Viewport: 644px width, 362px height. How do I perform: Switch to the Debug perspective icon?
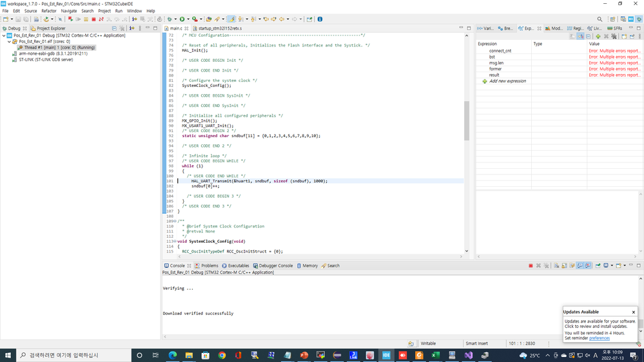pos(639,19)
